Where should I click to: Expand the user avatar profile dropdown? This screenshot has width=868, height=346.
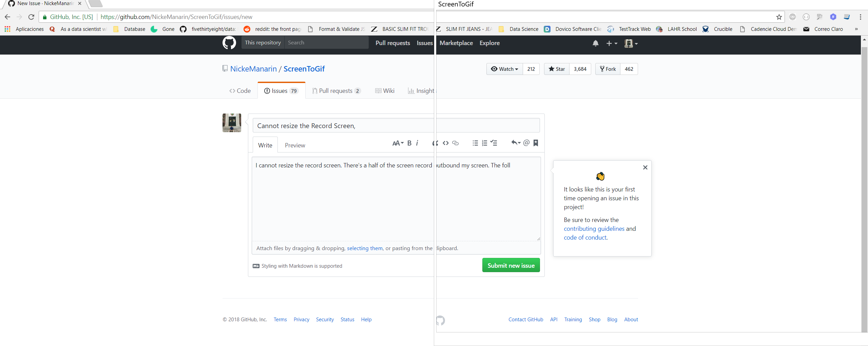point(631,43)
